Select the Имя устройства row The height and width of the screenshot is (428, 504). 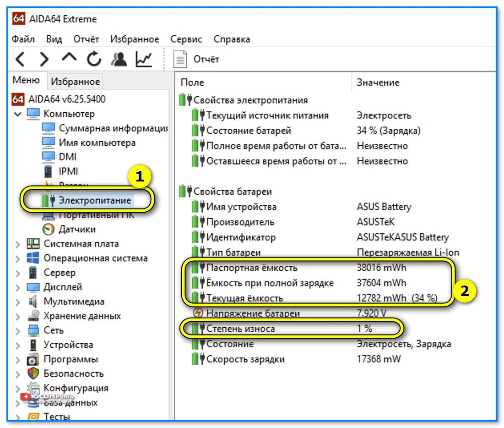pyautogui.click(x=301, y=207)
